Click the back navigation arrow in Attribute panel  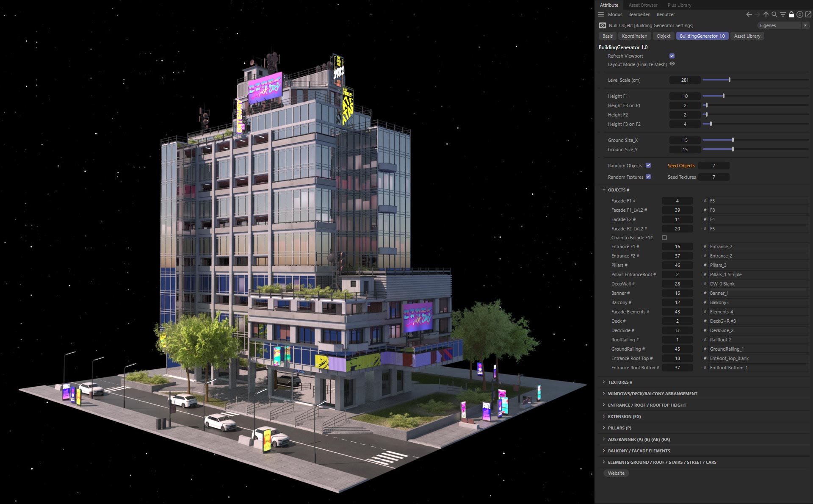(749, 14)
